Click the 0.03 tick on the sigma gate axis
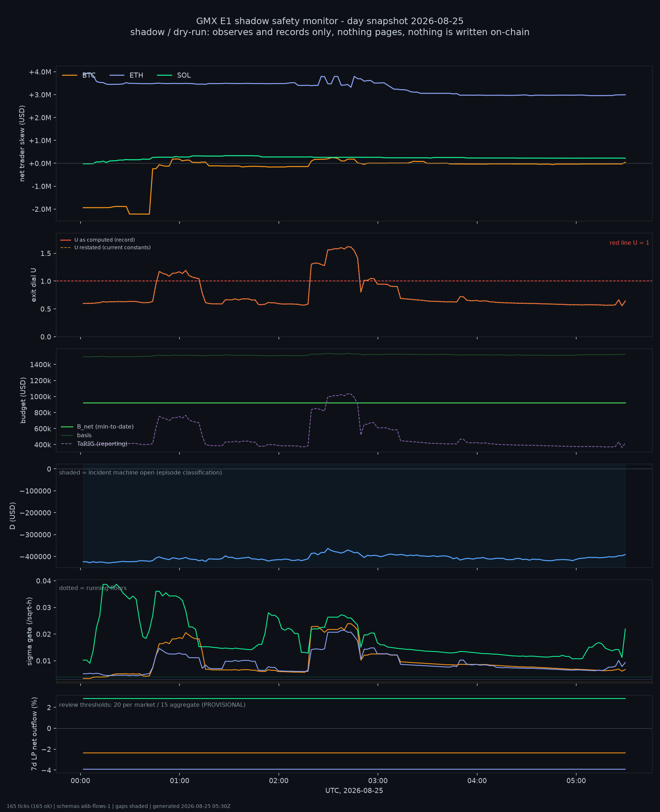Viewport: 660px width, 812px height. point(44,608)
